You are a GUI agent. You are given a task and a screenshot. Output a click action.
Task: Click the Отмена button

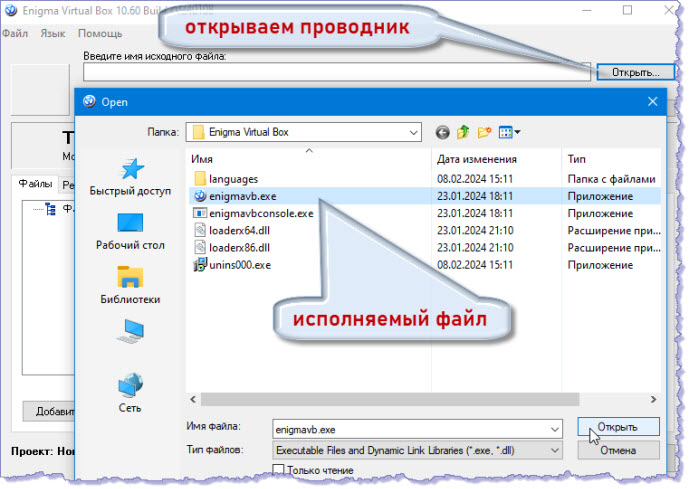pos(618,450)
